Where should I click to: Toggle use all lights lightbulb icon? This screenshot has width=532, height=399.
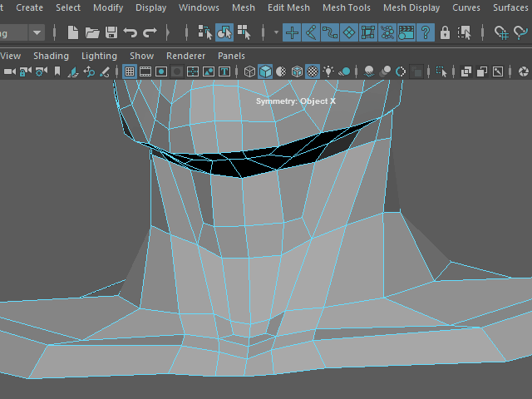coord(328,71)
